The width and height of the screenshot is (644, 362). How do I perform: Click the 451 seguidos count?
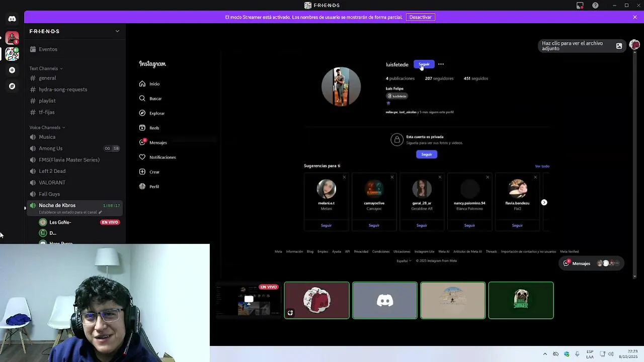coord(476,78)
